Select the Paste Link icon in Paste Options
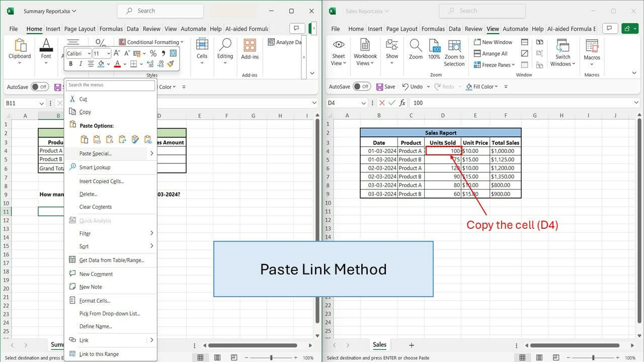 [148, 139]
